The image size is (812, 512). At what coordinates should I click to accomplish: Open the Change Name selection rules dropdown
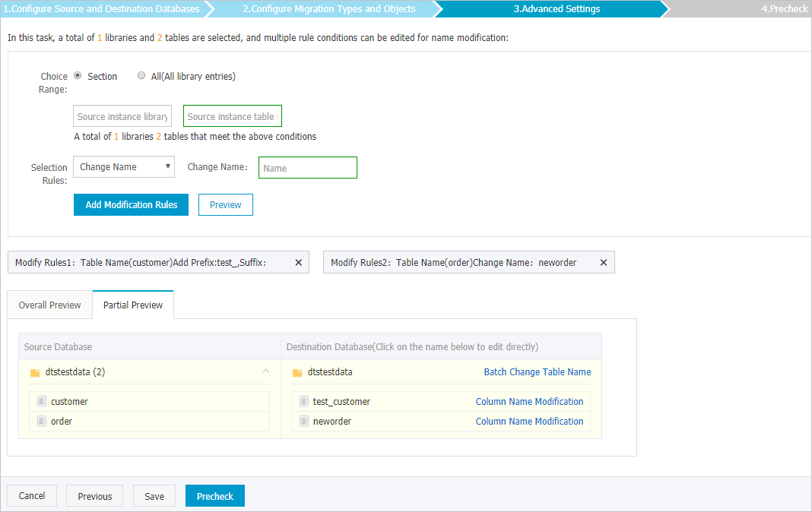[x=123, y=166]
